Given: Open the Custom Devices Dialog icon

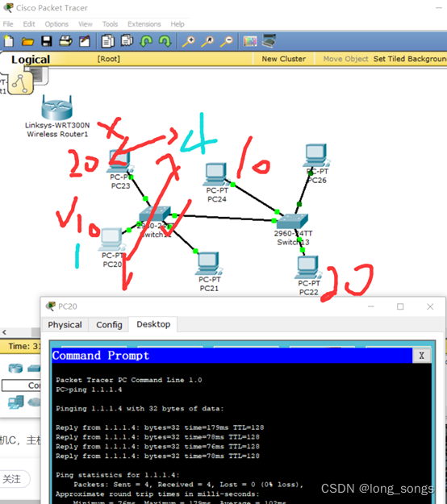Looking at the screenshot, I should pos(269,41).
